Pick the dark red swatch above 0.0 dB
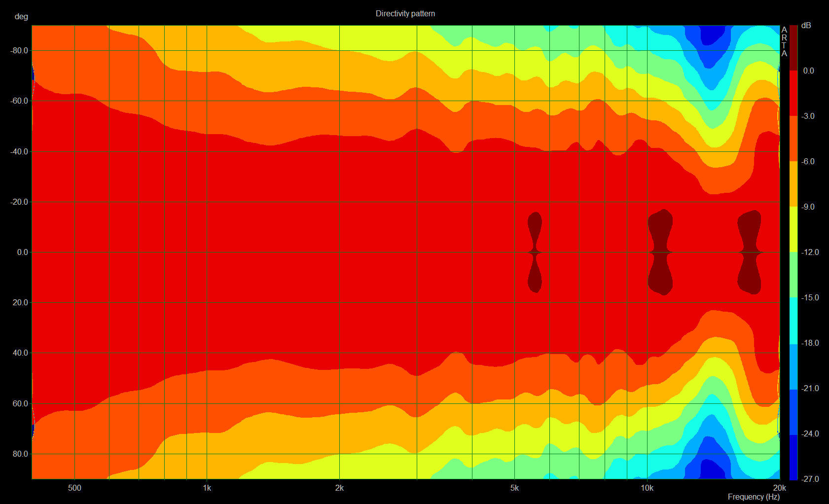829x504 pixels. pyautogui.click(x=793, y=48)
